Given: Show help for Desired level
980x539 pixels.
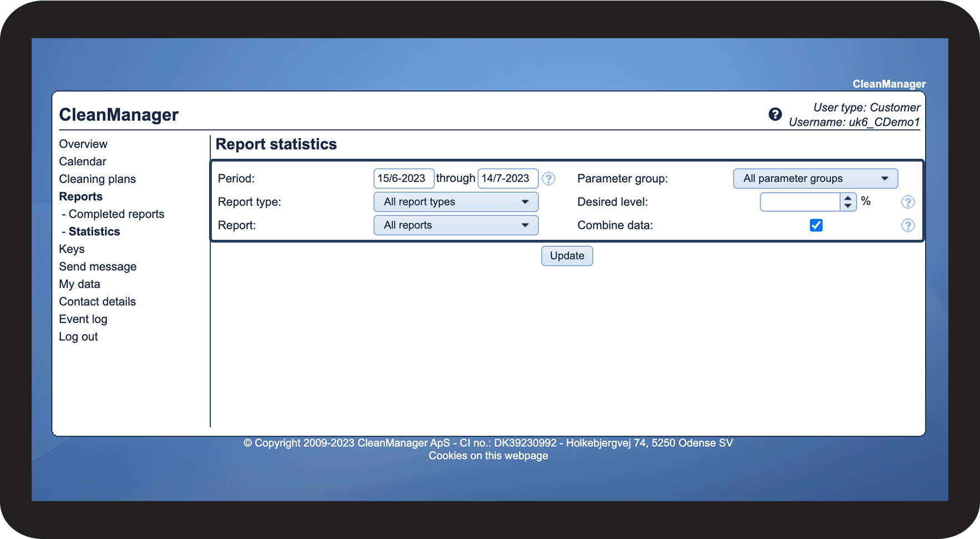Looking at the screenshot, I should 908,202.
